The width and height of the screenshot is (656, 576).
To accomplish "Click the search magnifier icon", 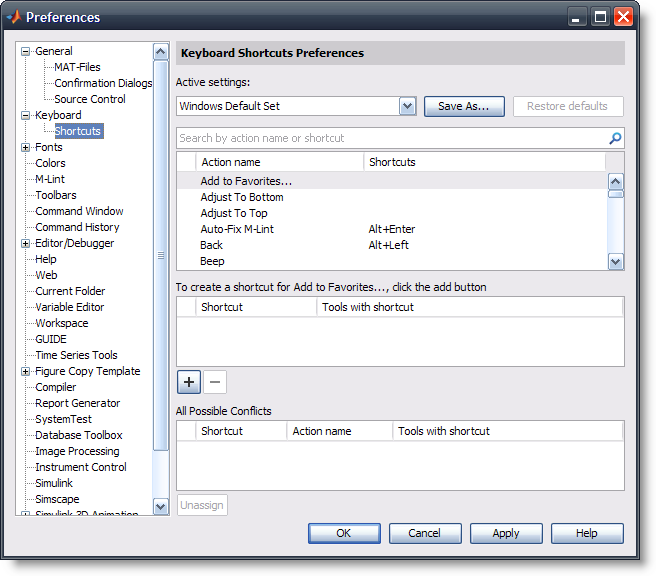I will pyautogui.click(x=615, y=138).
